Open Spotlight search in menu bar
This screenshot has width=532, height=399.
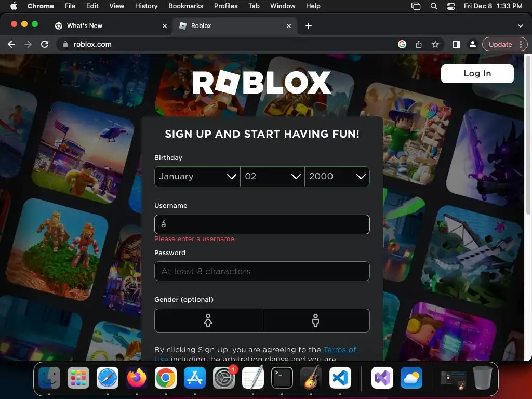[434, 6]
